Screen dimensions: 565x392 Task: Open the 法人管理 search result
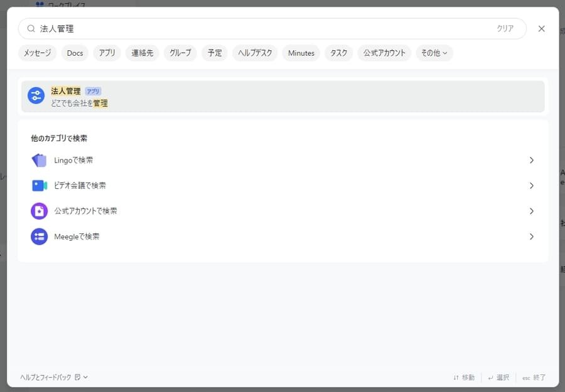point(282,96)
